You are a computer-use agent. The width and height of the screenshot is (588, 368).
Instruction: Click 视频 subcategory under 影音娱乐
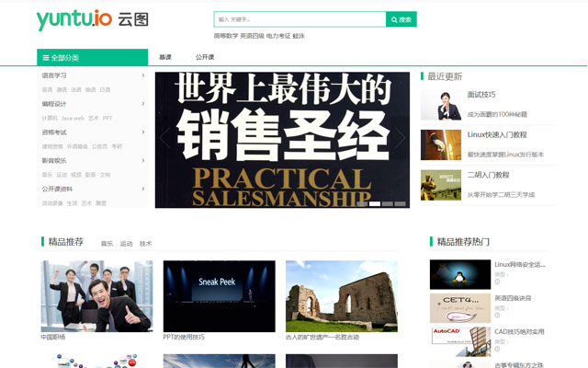(x=76, y=175)
